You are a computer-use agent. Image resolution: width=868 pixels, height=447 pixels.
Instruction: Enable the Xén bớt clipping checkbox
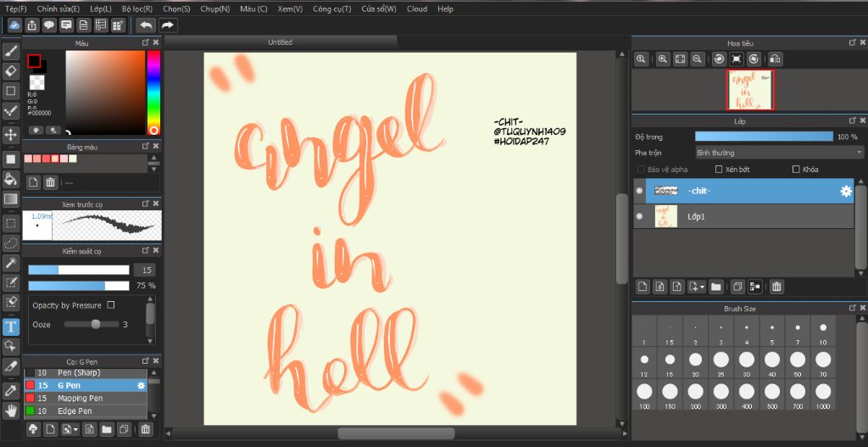[x=719, y=169]
